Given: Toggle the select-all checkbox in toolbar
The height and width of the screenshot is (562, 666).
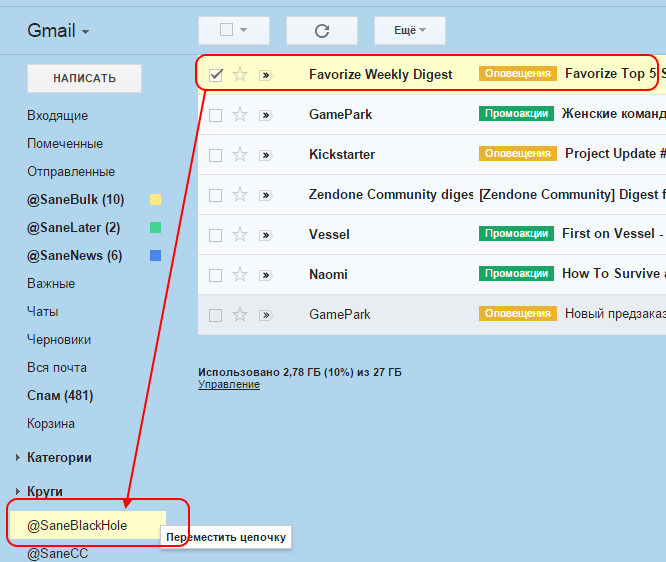Looking at the screenshot, I should pyautogui.click(x=226, y=30).
